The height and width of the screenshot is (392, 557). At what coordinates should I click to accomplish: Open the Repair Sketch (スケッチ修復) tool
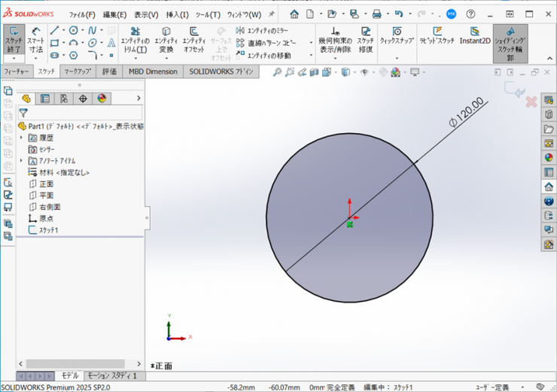coord(365,41)
